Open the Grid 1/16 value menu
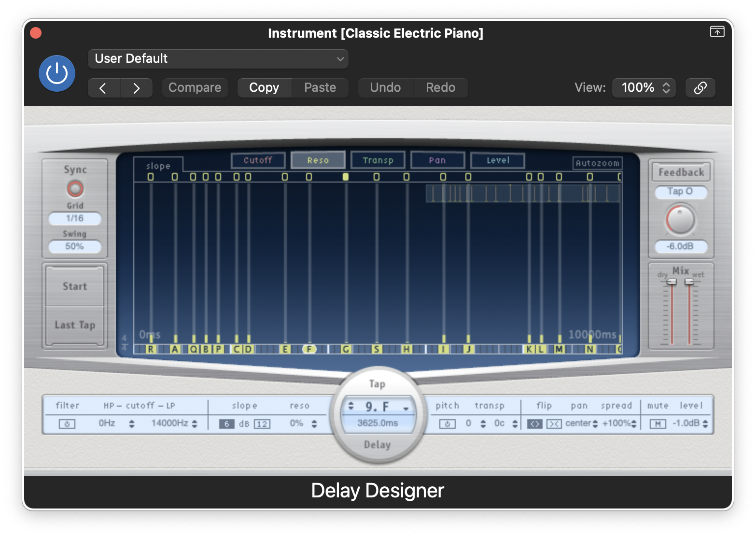Screen dimensions: 756x537 pyautogui.click(x=75, y=218)
